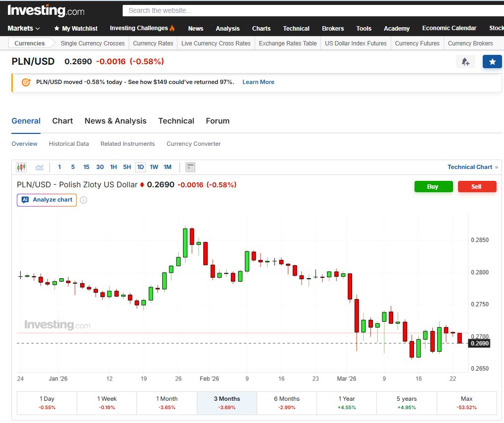Set chart interval to 1M

tap(168, 167)
